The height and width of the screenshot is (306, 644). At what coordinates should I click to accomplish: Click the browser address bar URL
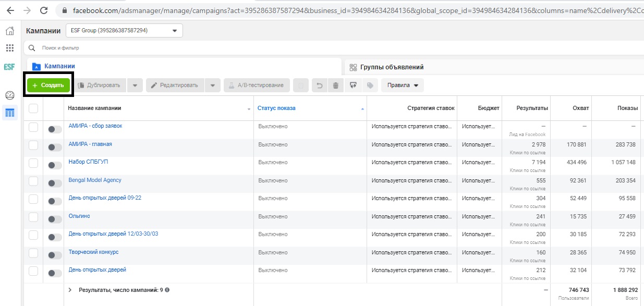[358, 10]
